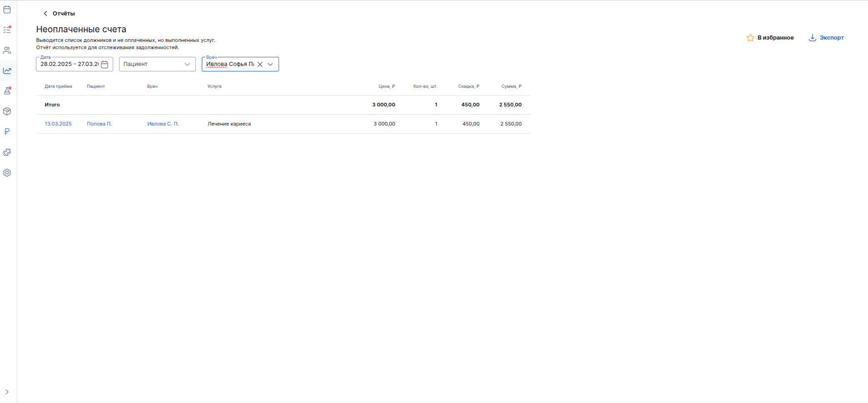Click the Экспорт download icon
This screenshot has width=868, height=403.
coord(813,38)
